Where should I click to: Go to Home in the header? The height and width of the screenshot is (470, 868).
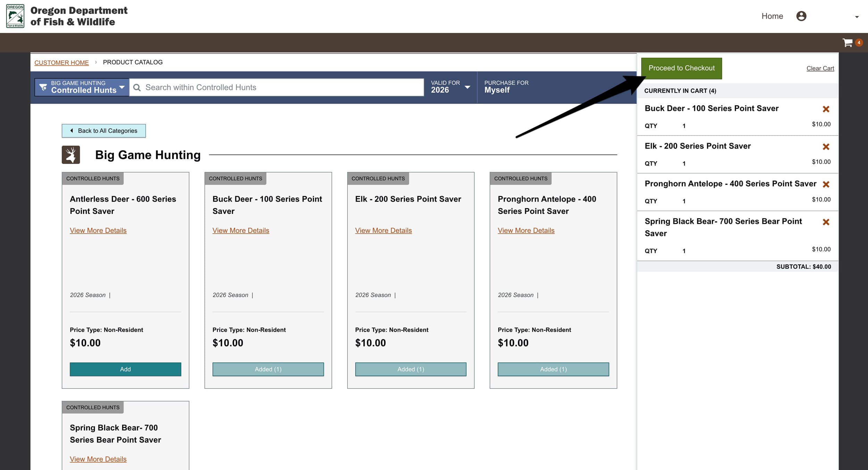point(772,16)
